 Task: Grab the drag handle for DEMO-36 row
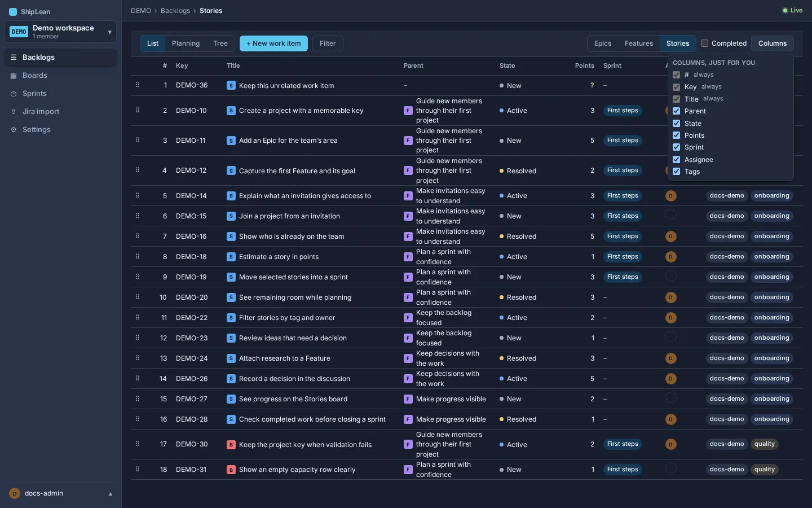[x=138, y=85]
